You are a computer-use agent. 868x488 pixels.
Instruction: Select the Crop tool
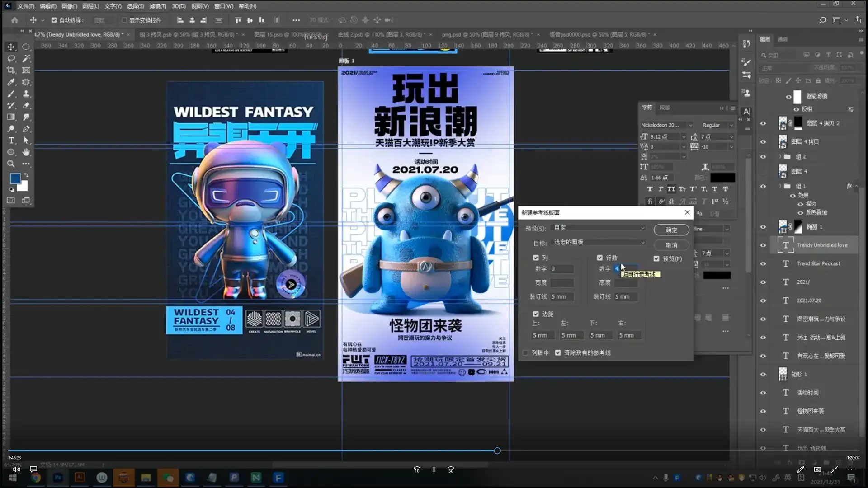point(11,70)
